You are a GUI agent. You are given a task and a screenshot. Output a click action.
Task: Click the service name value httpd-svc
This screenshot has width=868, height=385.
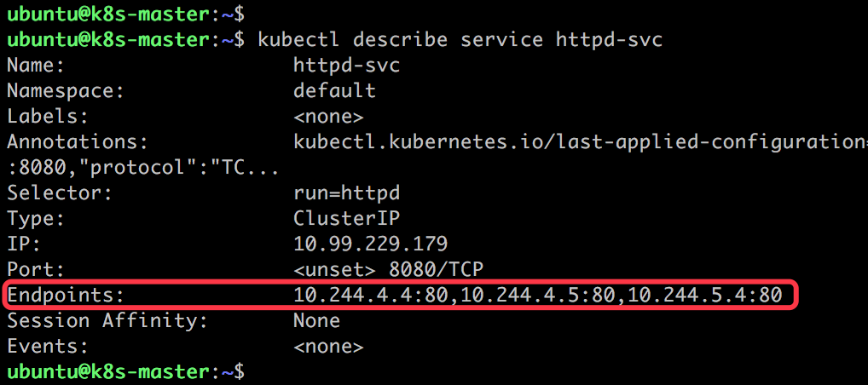pyautogui.click(x=346, y=66)
